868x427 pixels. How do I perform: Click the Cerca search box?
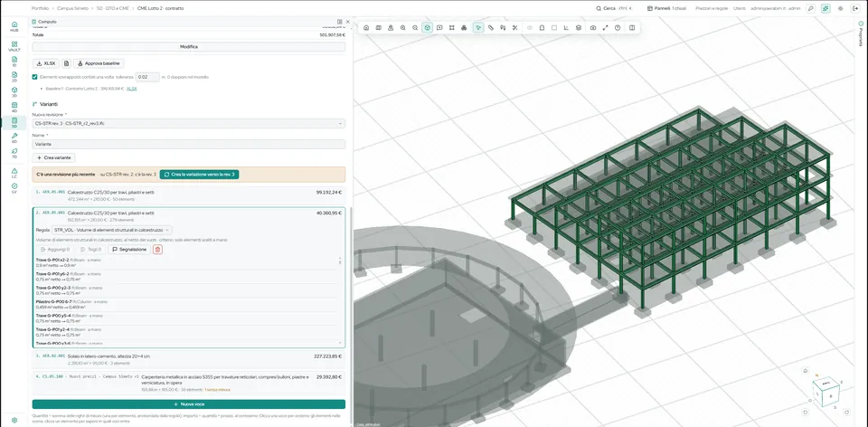[613, 9]
